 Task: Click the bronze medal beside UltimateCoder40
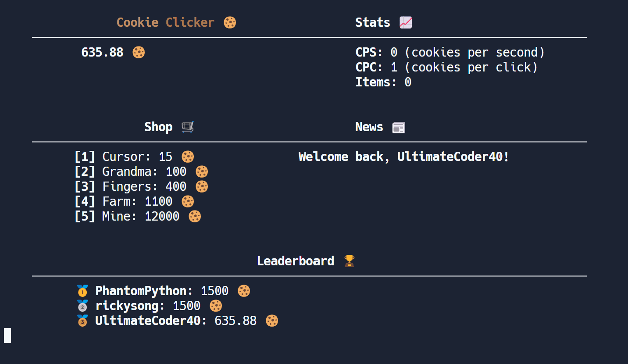click(x=82, y=321)
